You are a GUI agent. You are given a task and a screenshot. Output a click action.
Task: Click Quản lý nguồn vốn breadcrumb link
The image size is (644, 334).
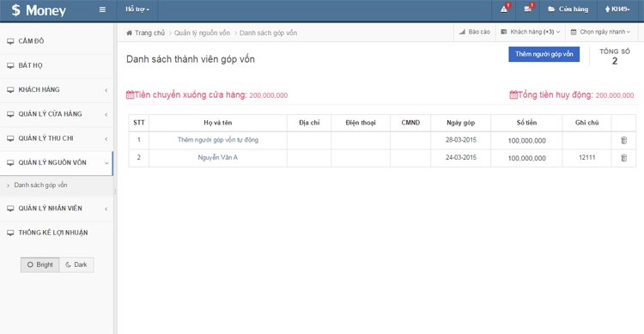click(202, 33)
